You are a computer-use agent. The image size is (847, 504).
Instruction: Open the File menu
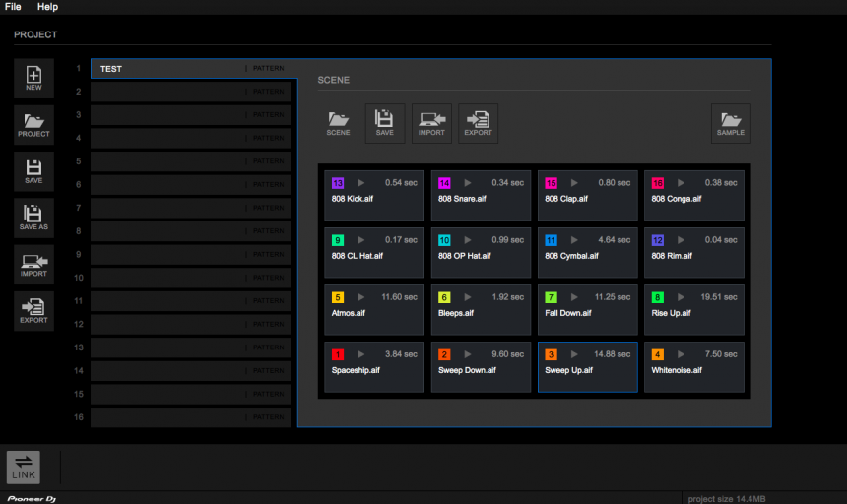13,7
